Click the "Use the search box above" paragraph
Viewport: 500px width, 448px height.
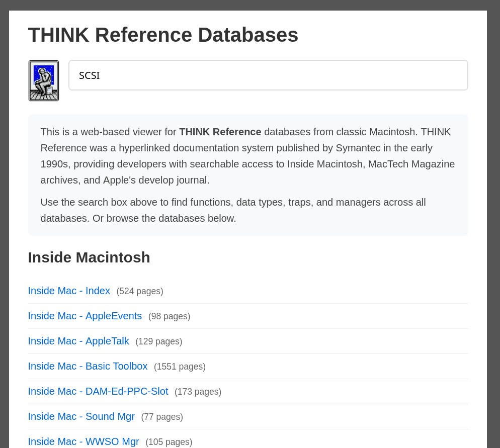(233, 210)
